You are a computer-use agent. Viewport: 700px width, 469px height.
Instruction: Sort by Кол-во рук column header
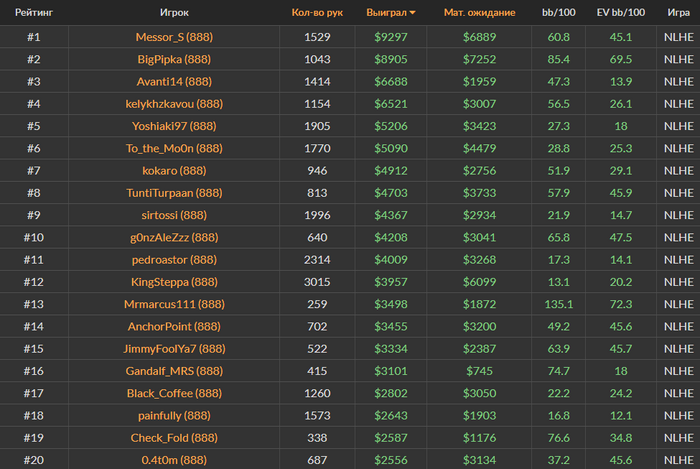[x=317, y=12]
